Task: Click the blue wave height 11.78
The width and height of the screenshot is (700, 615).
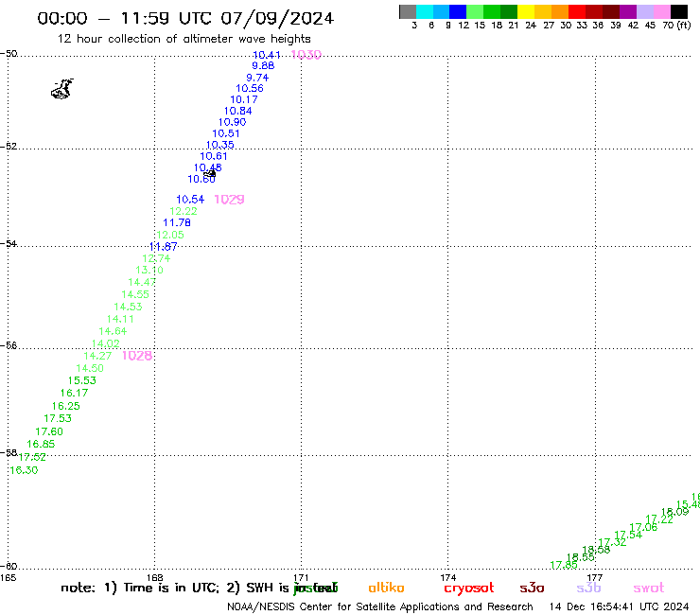Action: 177,222
